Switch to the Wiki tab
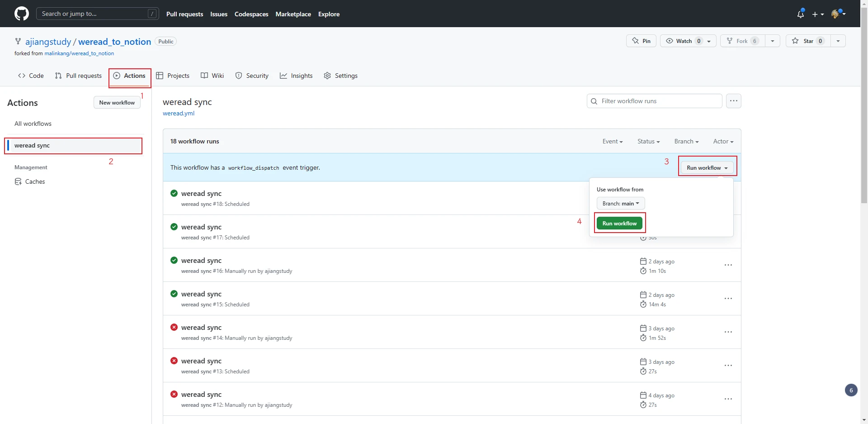The width and height of the screenshot is (868, 424). point(212,76)
